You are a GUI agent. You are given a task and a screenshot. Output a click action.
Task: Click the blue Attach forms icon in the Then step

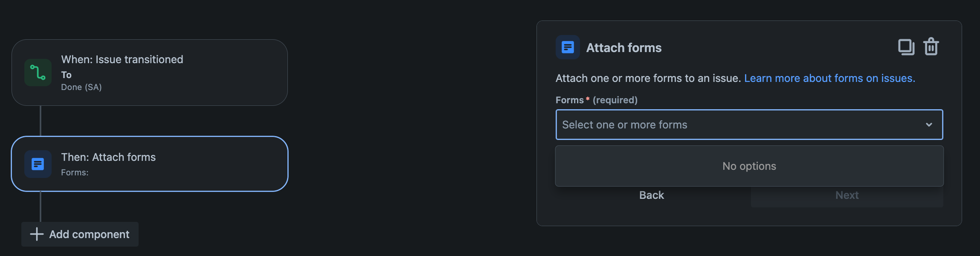point(38,164)
